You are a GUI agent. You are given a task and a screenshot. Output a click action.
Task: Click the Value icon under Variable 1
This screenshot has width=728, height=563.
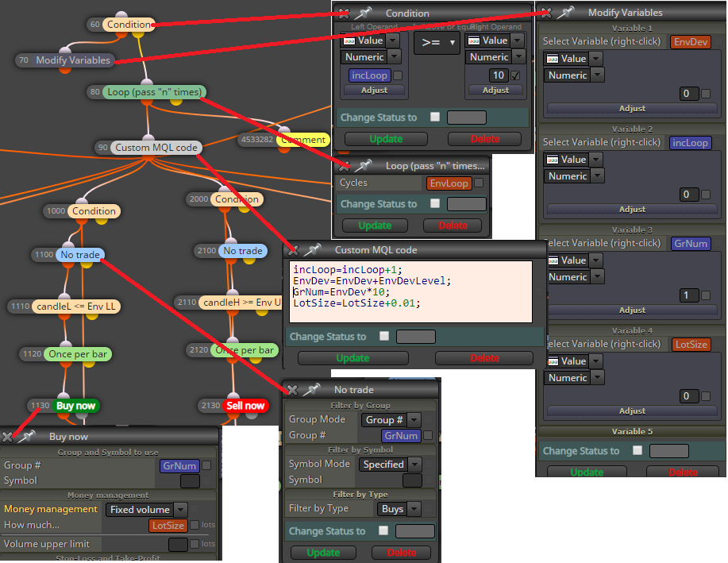pyautogui.click(x=553, y=59)
